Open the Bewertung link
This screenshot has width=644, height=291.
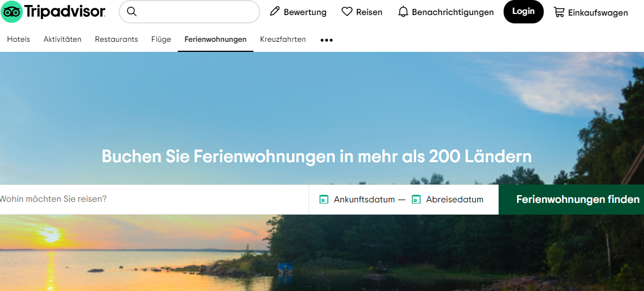(298, 12)
